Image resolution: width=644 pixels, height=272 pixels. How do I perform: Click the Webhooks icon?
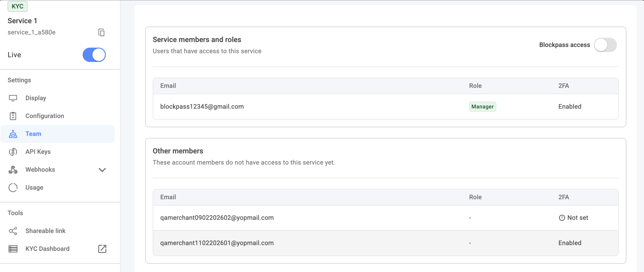tap(13, 170)
